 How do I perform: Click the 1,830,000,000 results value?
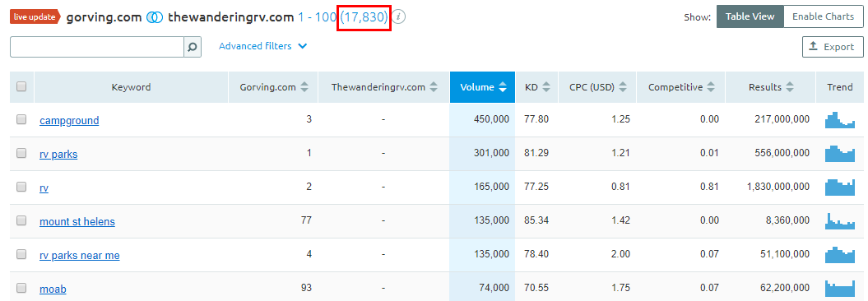[x=777, y=187]
